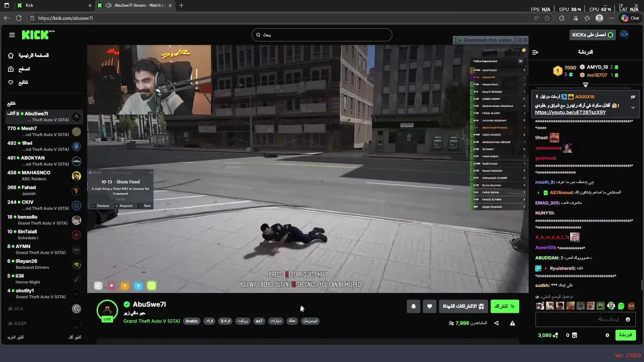Insert the green blob emote
Viewport: 644px width, 362px height.
[x=621, y=306]
